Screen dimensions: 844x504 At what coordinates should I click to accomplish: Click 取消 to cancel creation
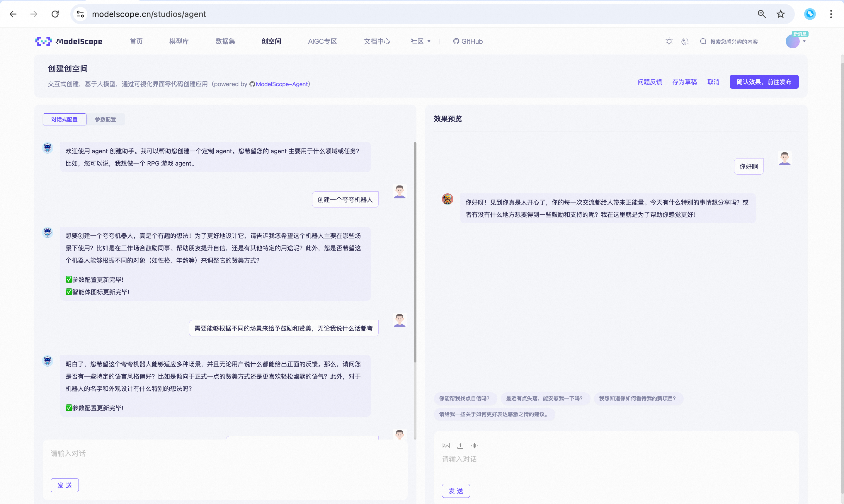(x=713, y=82)
